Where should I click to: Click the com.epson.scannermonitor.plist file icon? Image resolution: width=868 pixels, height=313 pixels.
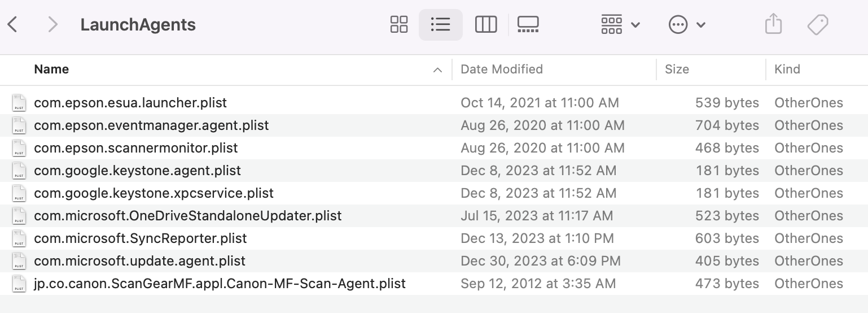point(19,148)
